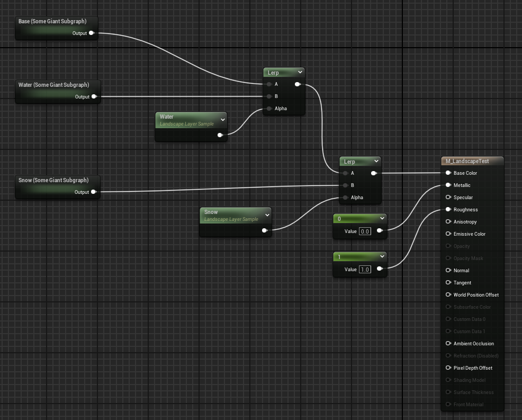
Task: Collapse the lower Lerp node connected to Base Color
Action: pos(376,161)
